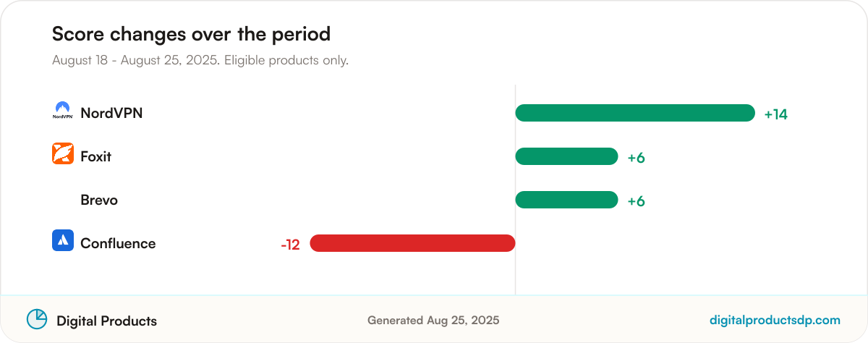Viewport: 868px width, 343px height.
Task: Click the Digital Products pie chart icon
Action: 37,319
